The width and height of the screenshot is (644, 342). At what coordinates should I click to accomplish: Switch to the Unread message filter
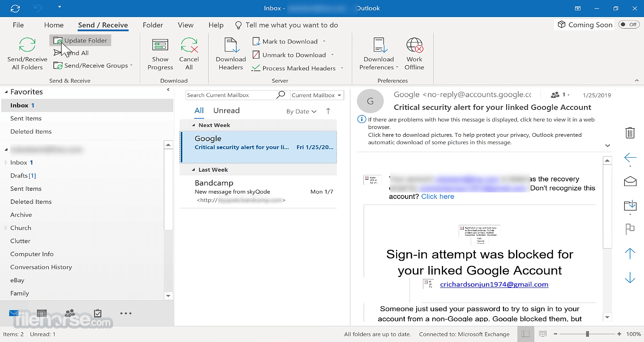coord(226,111)
